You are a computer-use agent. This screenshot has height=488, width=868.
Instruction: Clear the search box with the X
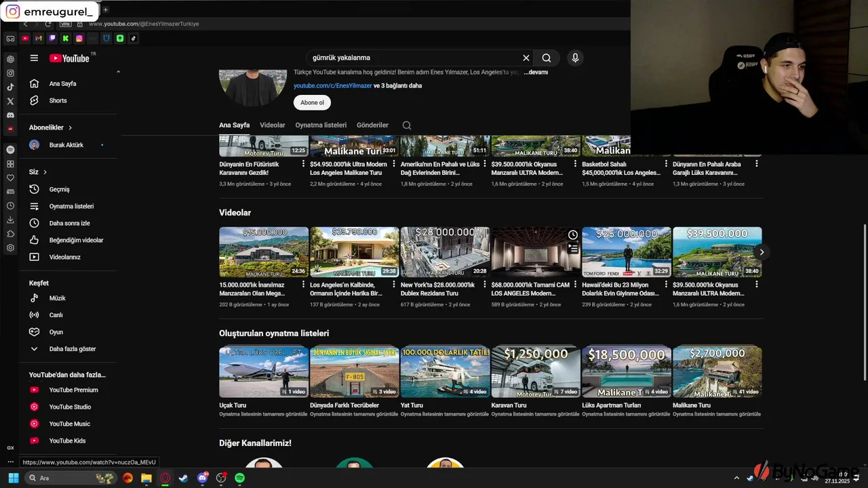[x=526, y=58]
